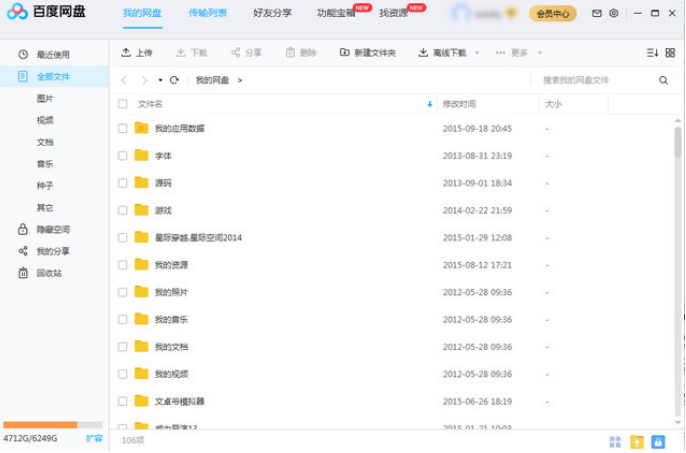The image size is (686, 453).
Task: Open the settings gear in title bar
Action: [613, 14]
